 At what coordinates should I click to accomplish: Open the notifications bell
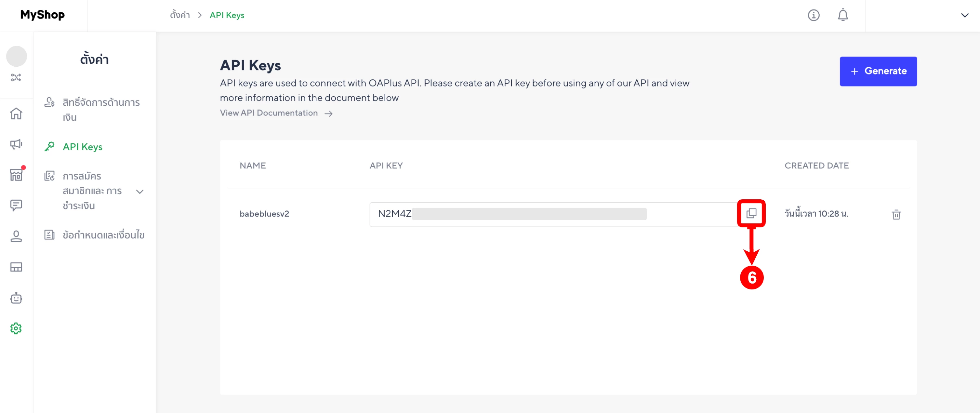click(x=843, y=15)
